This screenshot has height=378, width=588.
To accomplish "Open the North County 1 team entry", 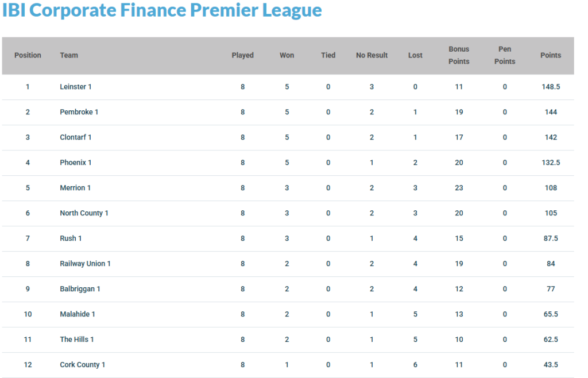I will (84, 213).
